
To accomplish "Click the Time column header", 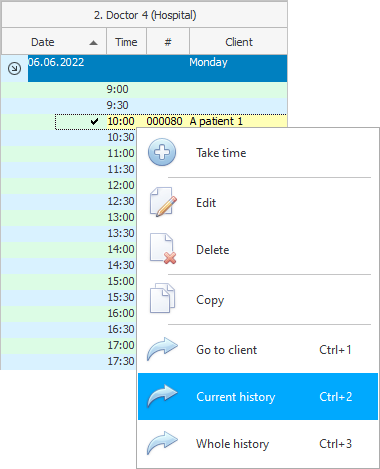I will [126, 42].
